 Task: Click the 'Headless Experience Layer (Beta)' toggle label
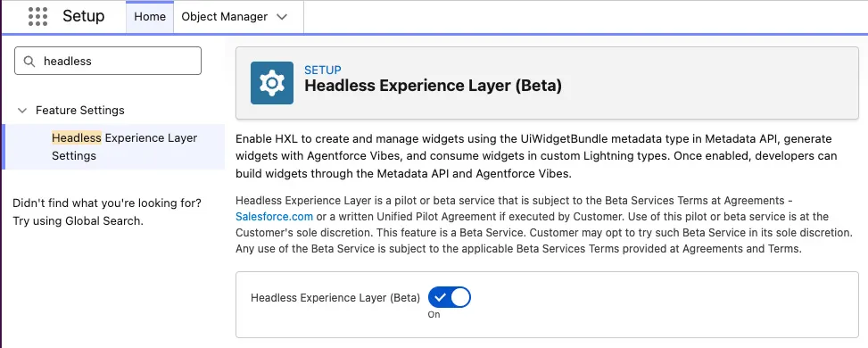click(x=335, y=297)
